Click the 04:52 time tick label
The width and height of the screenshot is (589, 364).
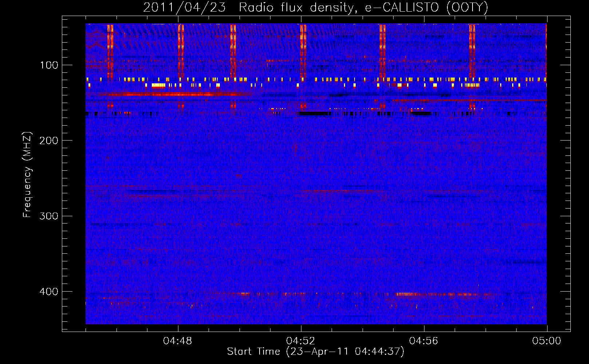(301, 341)
